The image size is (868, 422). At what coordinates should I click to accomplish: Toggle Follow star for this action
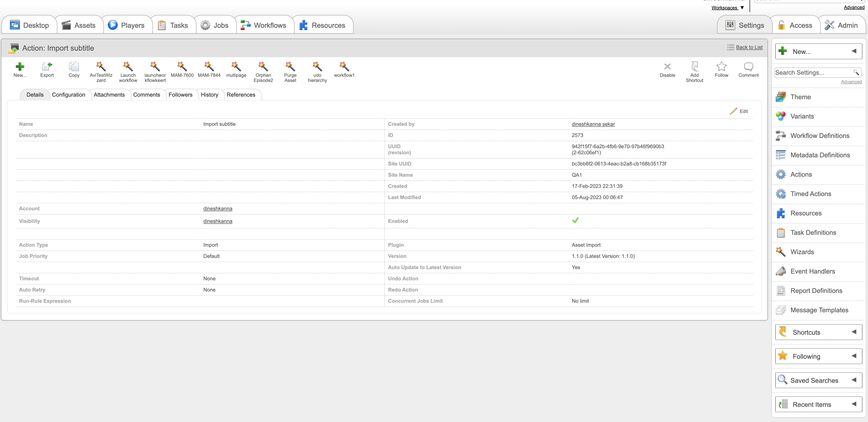point(721,67)
